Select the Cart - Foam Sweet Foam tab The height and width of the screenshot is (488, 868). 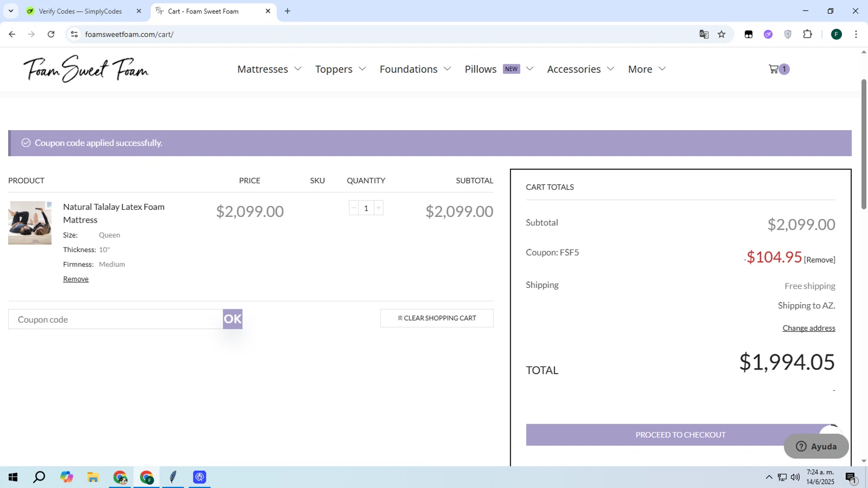pyautogui.click(x=203, y=11)
